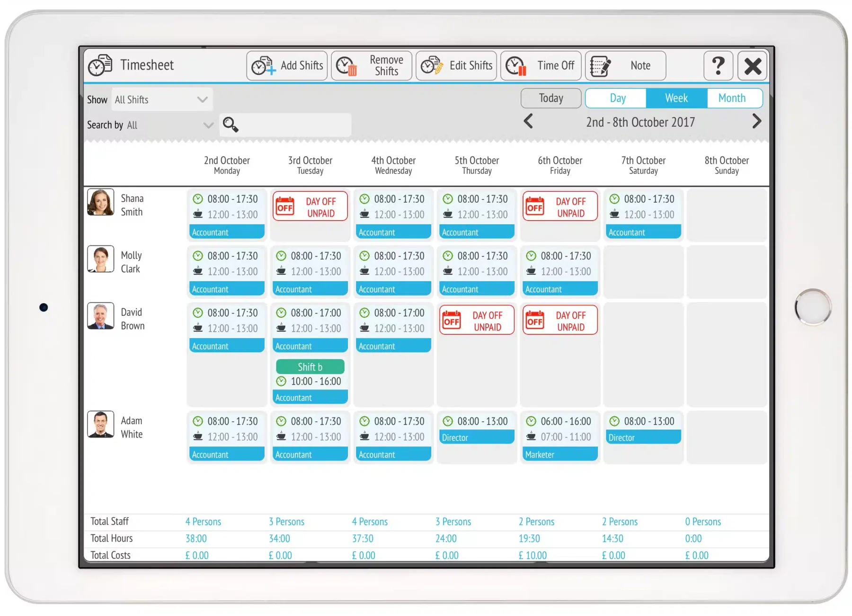The height and width of the screenshot is (616, 852).
Task: Select the Edit Shifts pencil icon
Action: pos(432,66)
